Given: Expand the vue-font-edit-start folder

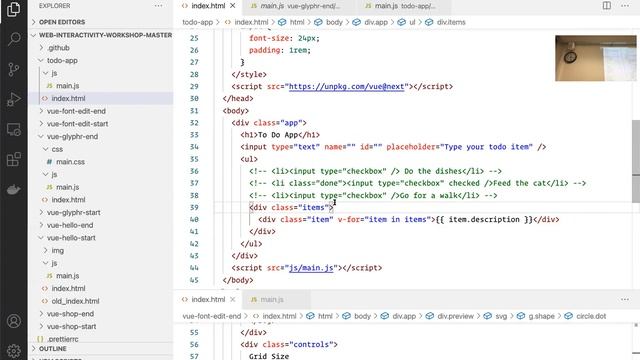Looking at the screenshot, I should pos(77,124).
